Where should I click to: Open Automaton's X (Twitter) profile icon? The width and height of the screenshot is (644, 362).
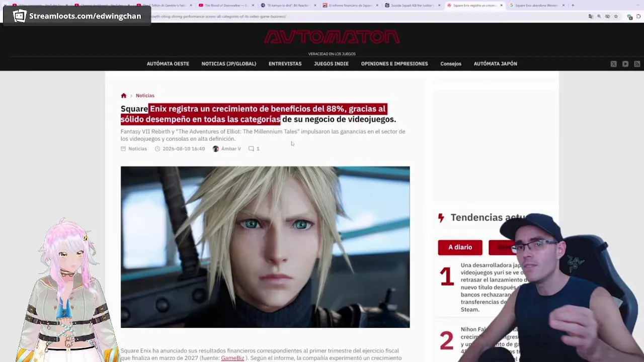(614, 64)
